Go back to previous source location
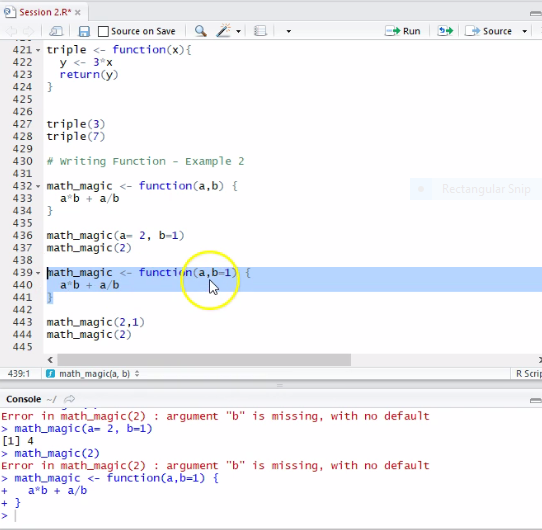This screenshot has width=542, height=530. [x=11, y=31]
